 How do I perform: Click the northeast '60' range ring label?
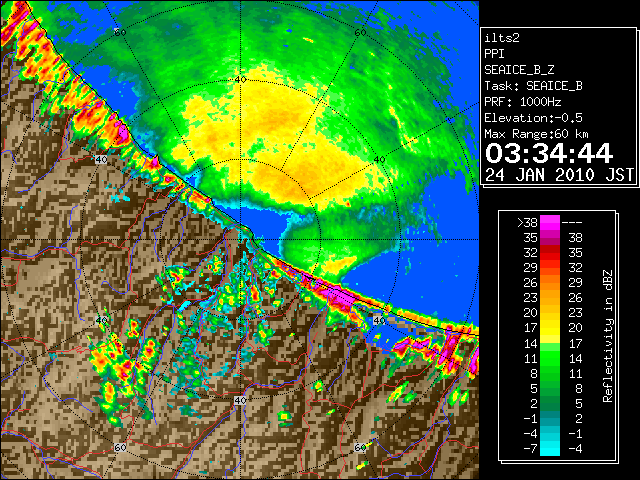click(x=360, y=33)
